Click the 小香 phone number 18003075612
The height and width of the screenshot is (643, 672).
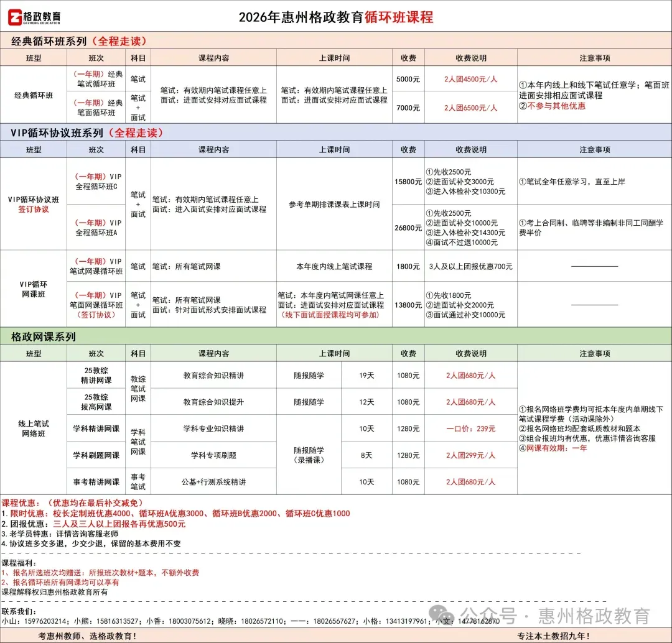pyautogui.click(x=189, y=621)
